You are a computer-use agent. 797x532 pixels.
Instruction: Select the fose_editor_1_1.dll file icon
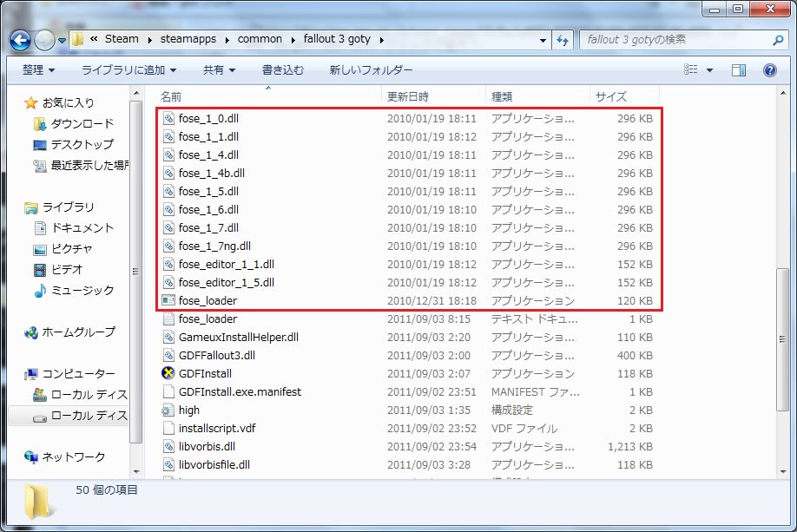click(168, 264)
